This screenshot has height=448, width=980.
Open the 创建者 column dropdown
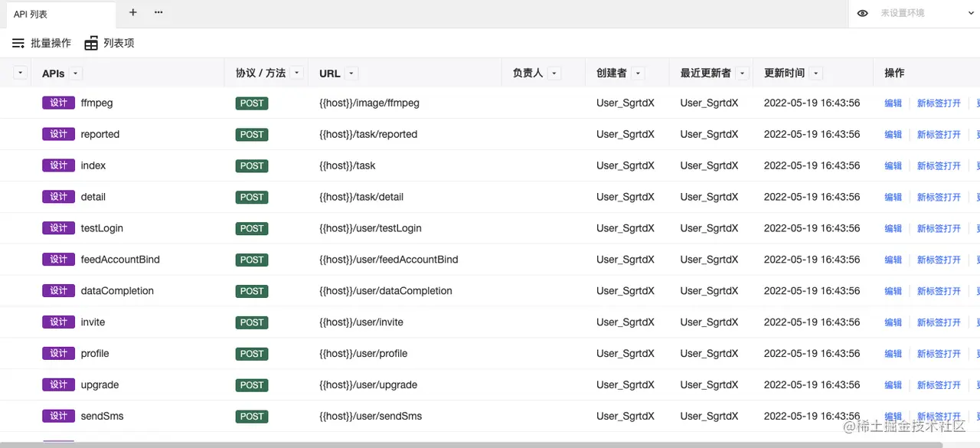(639, 74)
